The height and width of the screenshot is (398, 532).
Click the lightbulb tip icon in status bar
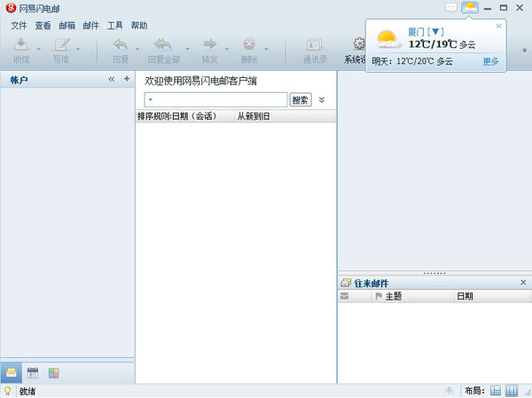click(x=7, y=391)
